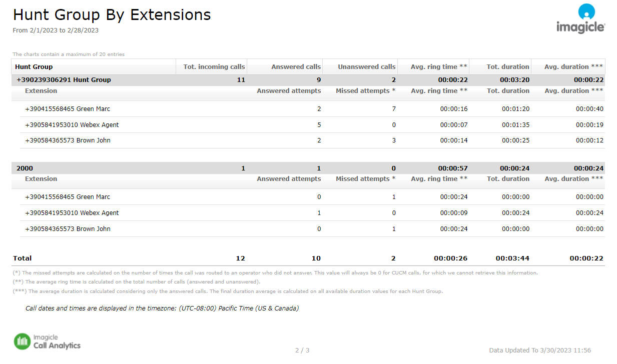Click the Data Updated To timestamp
The image size is (617, 364).
540,350
